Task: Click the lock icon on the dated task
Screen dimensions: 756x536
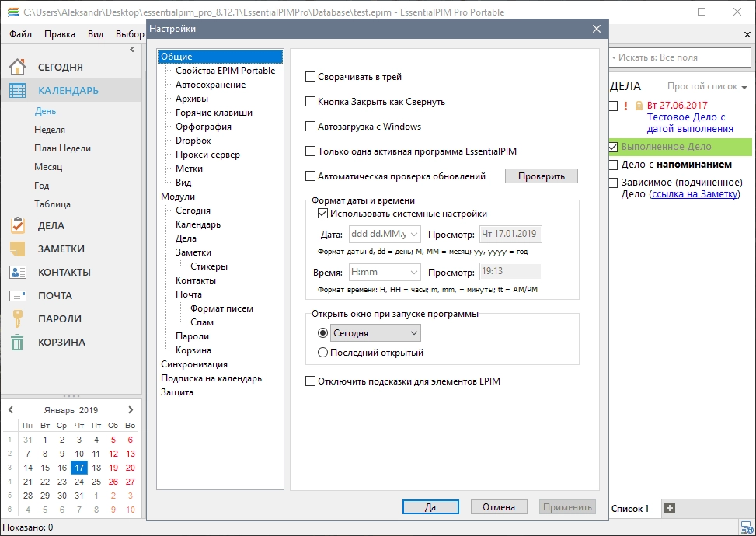Action: tap(639, 106)
